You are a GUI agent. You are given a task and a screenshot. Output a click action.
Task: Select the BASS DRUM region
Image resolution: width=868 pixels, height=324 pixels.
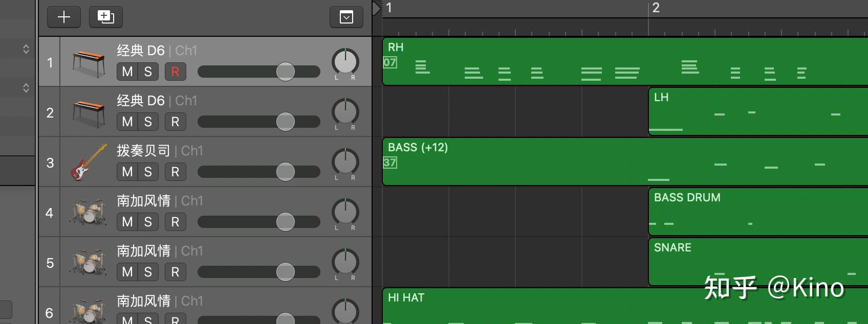(x=758, y=212)
